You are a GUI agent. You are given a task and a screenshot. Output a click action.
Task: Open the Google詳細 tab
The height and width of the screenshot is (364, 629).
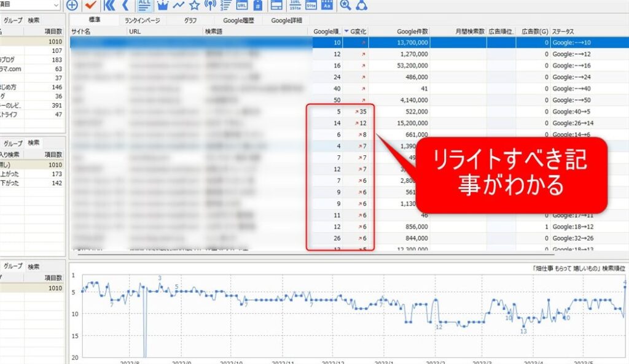point(286,20)
